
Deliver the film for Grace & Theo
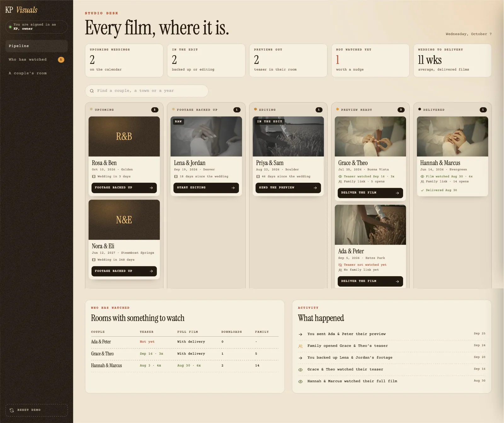coord(370,193)
